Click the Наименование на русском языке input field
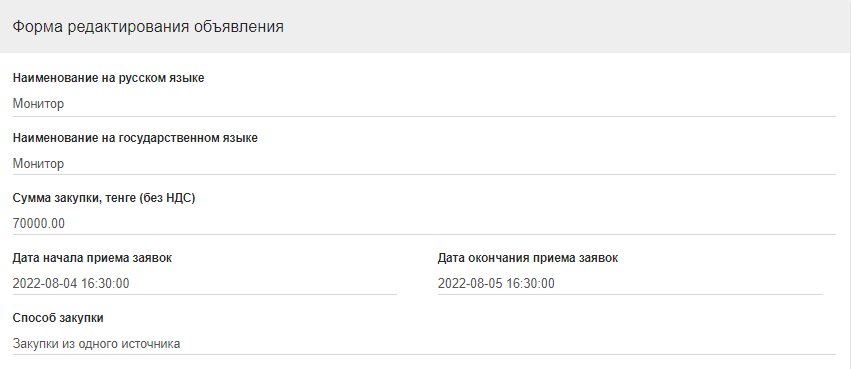 point(424,104)
